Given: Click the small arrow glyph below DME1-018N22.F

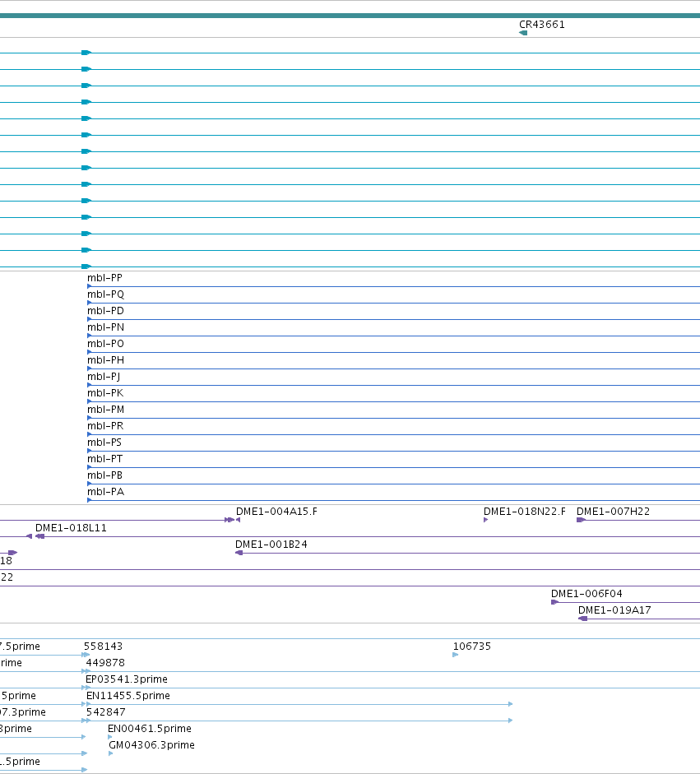Looking at the screenshot, I should coord(486,520).
